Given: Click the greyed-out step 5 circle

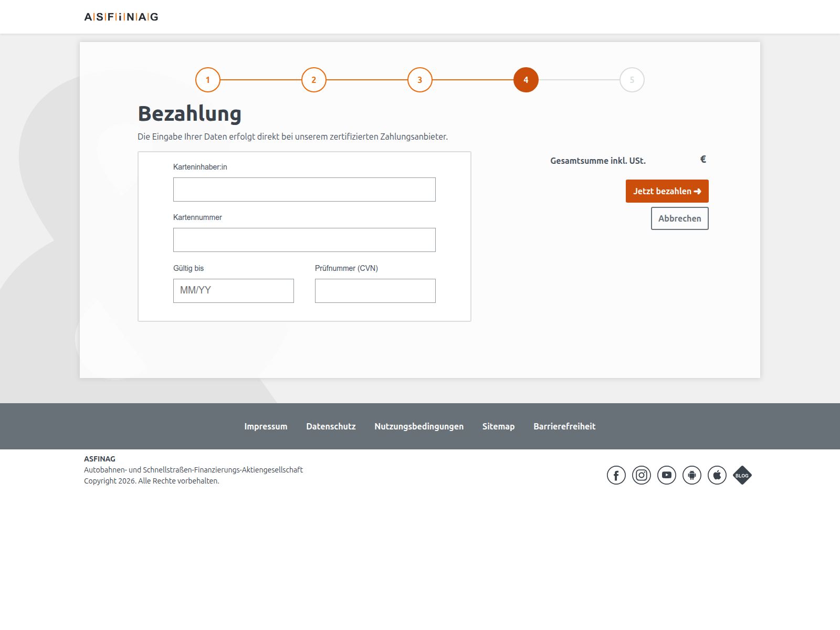Looking at the screenshot, I should [x=632, y=80].
